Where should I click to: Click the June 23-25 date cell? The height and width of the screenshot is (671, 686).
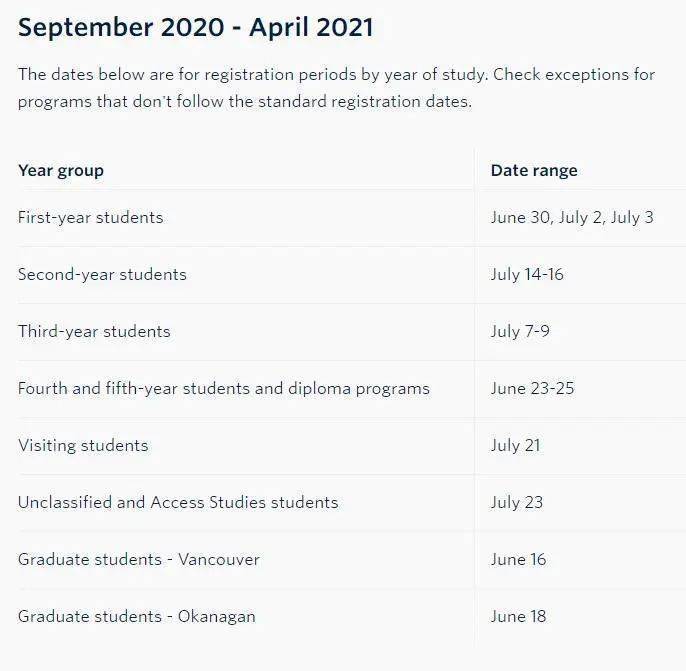532,388
